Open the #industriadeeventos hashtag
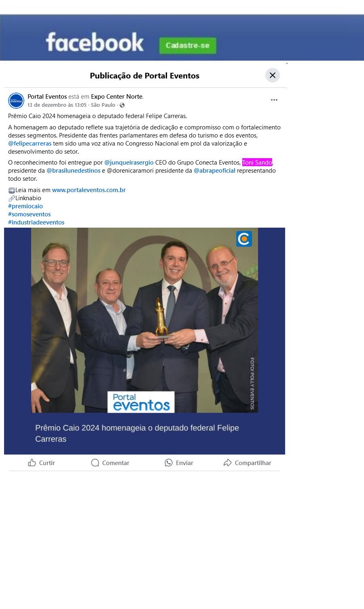The width and height of the screenshot is (364, 609). 36,222
